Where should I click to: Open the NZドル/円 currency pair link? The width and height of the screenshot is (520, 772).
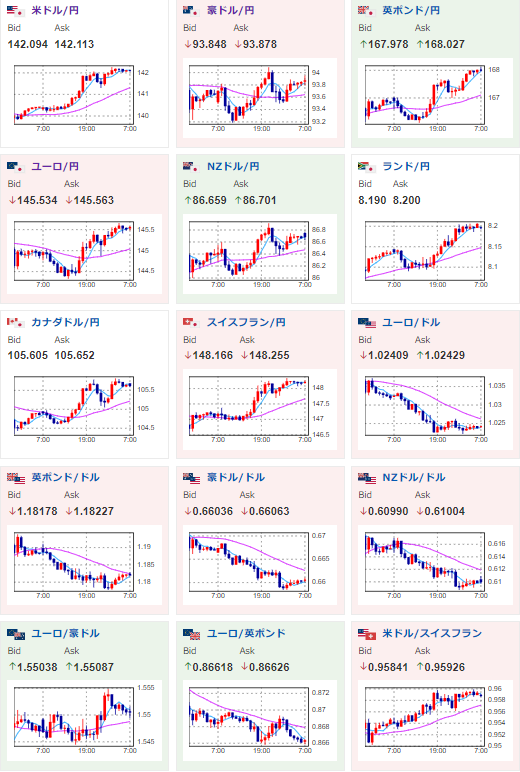[x=233, y=166]
